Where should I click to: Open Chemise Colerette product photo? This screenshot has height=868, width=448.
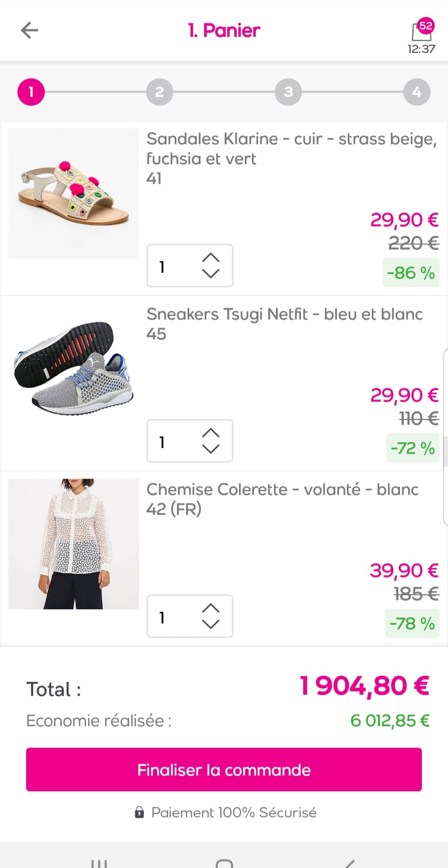[73, 544]
